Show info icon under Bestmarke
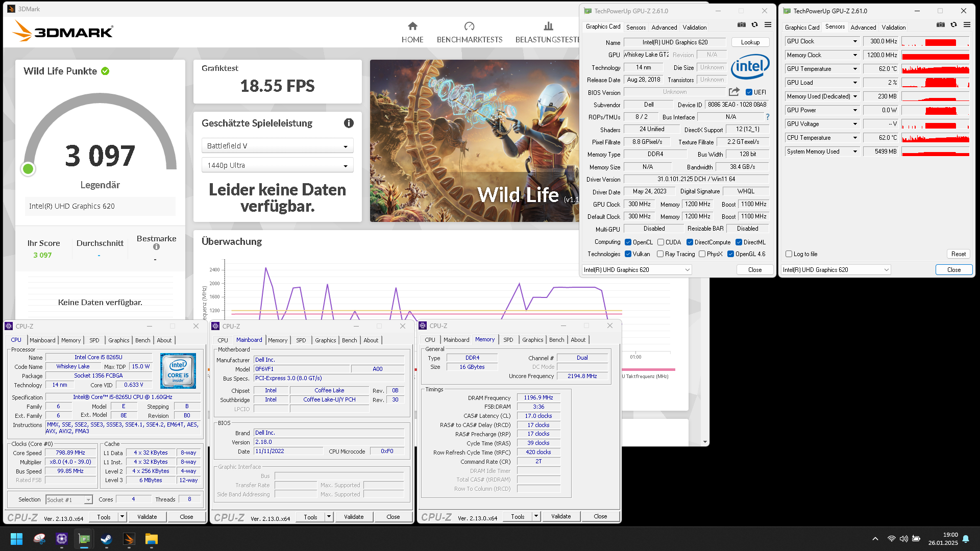Viewport: 980px width, 551px height. click(x=156, y=247)
